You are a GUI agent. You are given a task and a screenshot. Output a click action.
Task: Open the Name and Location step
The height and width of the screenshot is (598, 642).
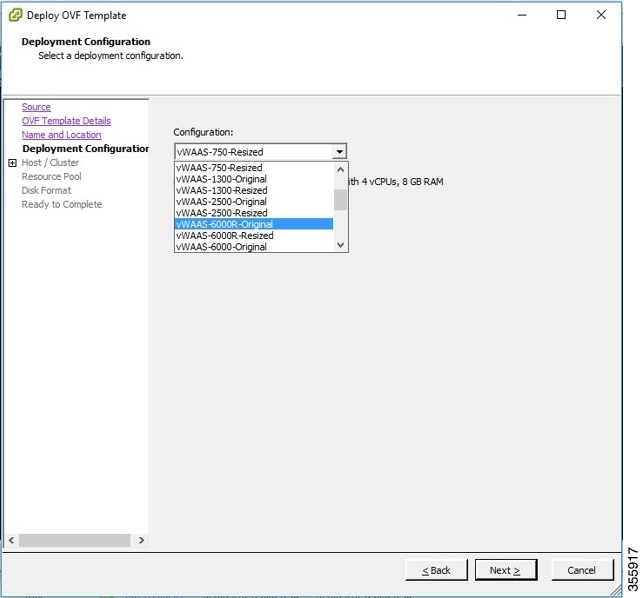pyautogui.click(x=61, y=135)
